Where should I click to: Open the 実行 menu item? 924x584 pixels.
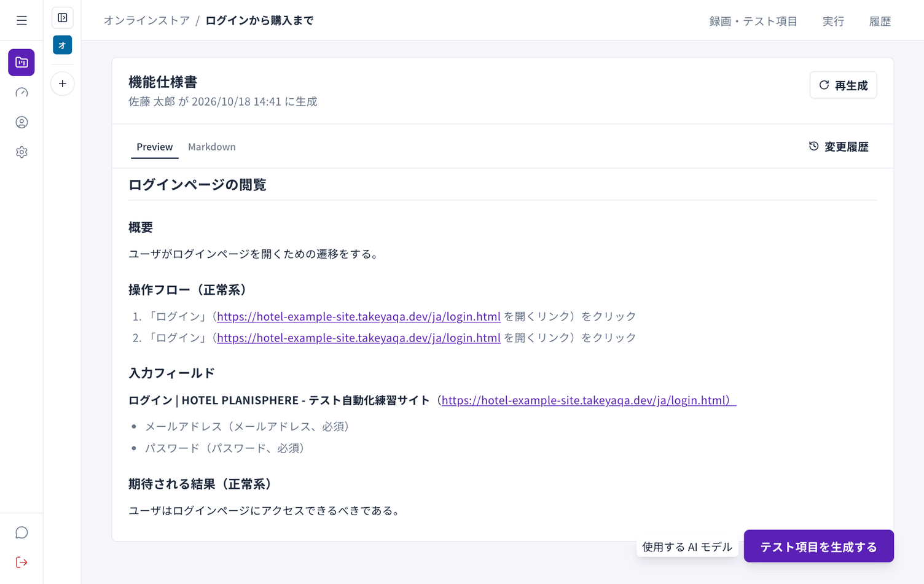[x=833, y=21]
